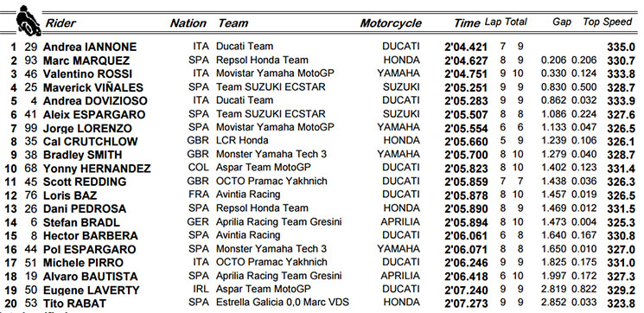Select the Tito RABAT entry
Viewport: 644px width, 313px height.
[x=74, y=303]
